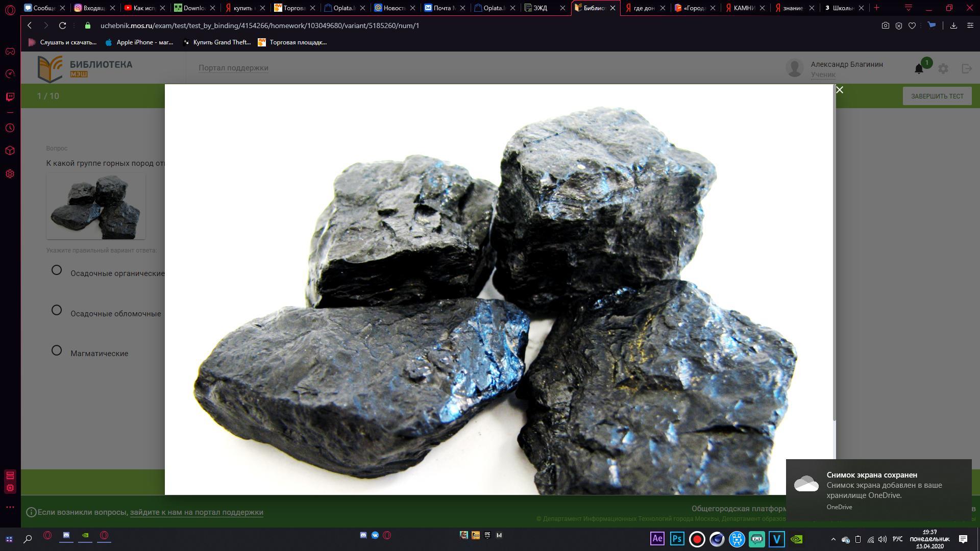Viewport: 980px width, 551px height.
Task: Open Opera sidebar history clock icon
Action: coord(10,128)
